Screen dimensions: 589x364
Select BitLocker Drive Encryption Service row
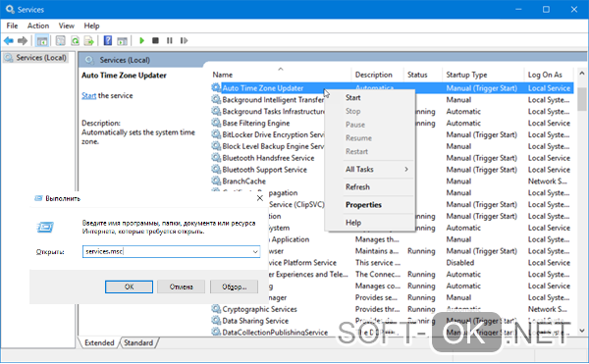click(x=392, y=134)
